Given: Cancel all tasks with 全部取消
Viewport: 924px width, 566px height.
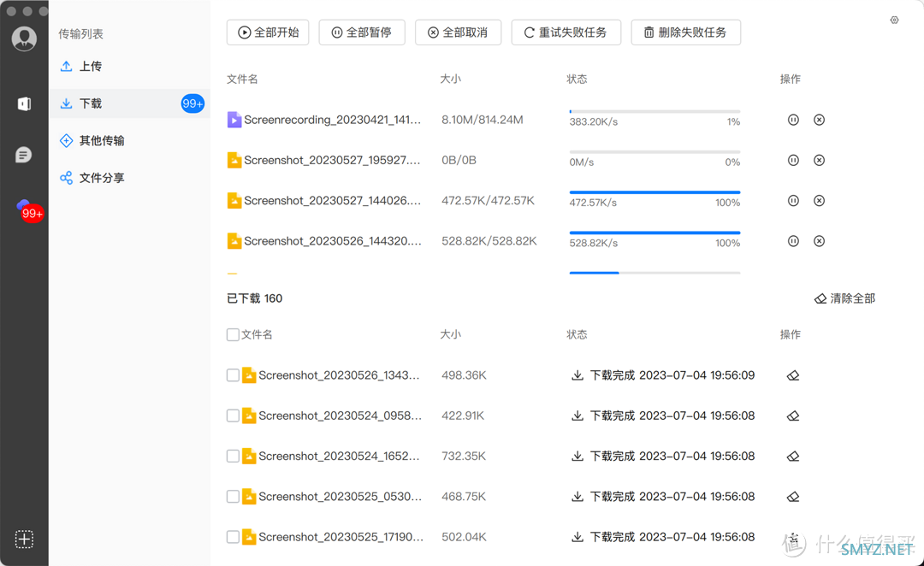Looking at the screenshot, I should click(x=458, y=32).
